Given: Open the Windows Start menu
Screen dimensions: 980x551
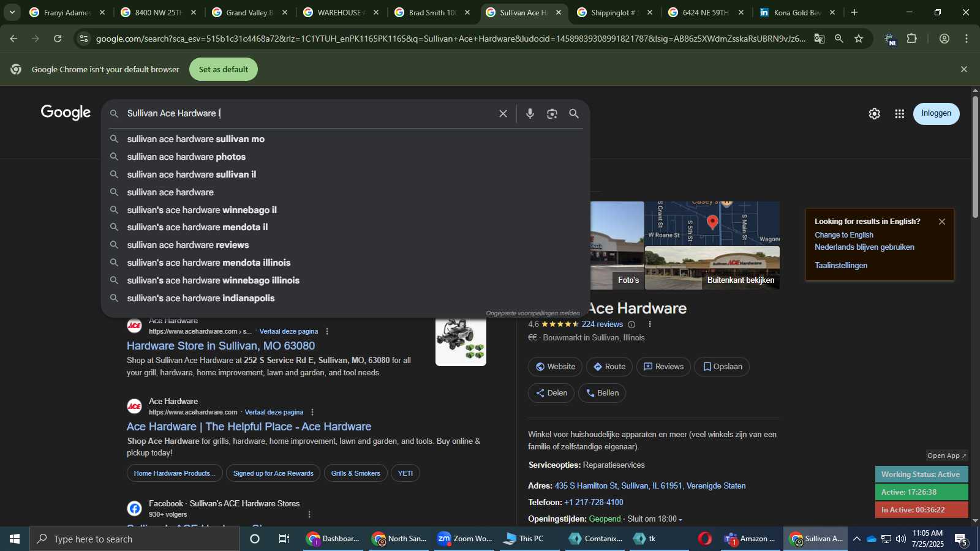Looking at the screenshot, I should [x=15, y=539].
